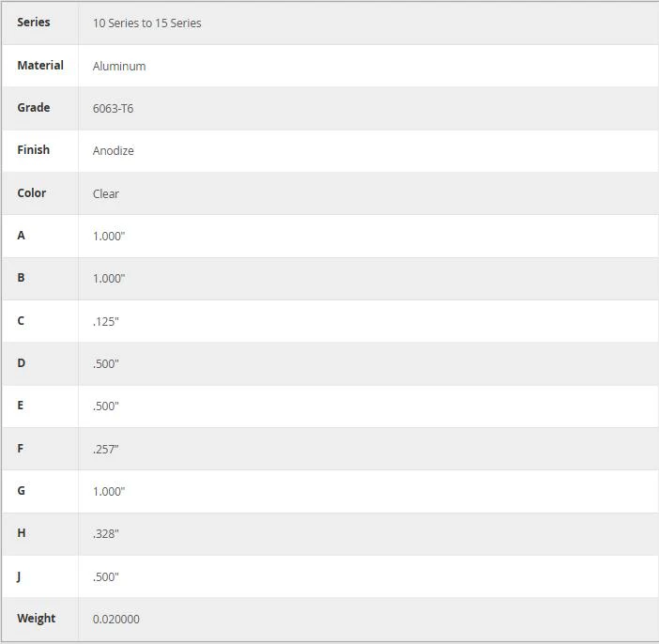Click the Grade label
The image size is (659, 644).
tap(34, 108)
